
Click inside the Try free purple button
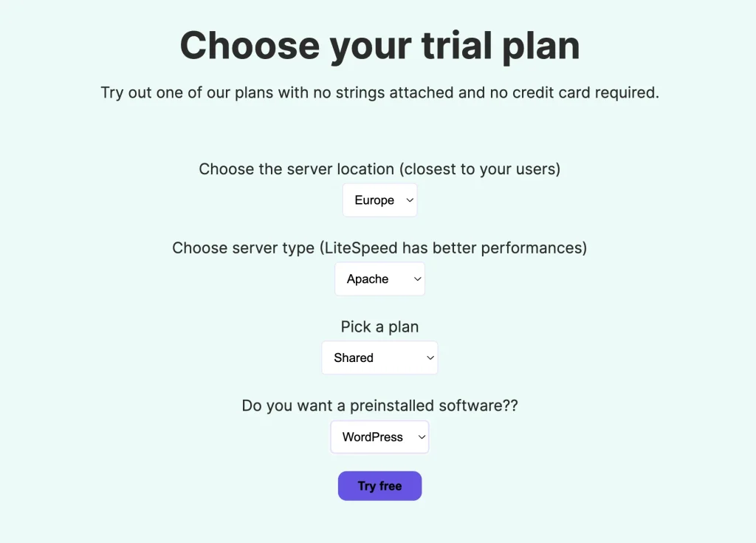click(379, 485)
